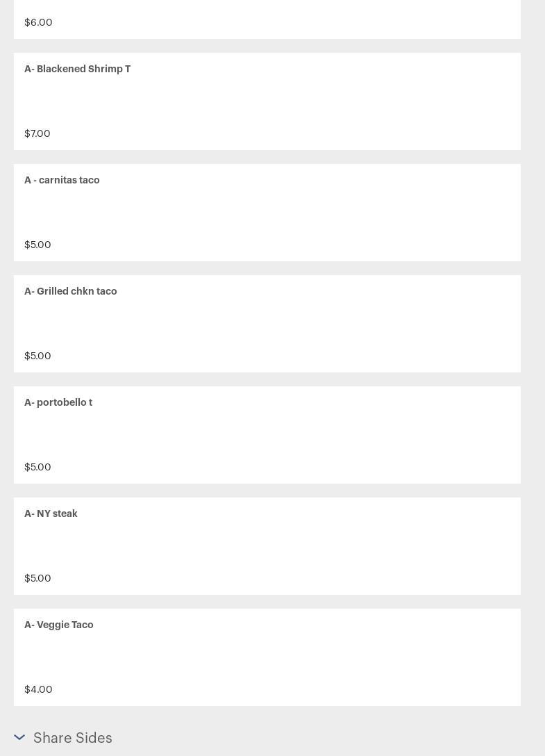Screen dimensions: 545x756
Task: Select the A- NY steak title
Action: tap(51, 513)
